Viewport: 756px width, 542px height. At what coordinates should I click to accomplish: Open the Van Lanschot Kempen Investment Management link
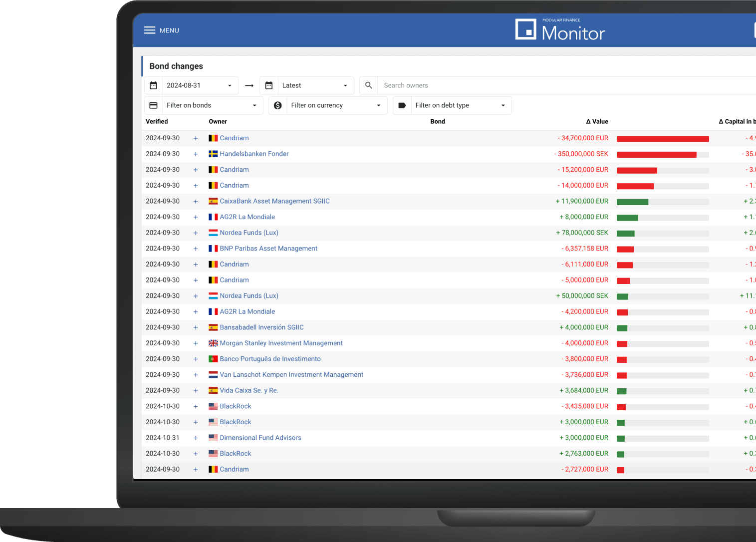291,375
